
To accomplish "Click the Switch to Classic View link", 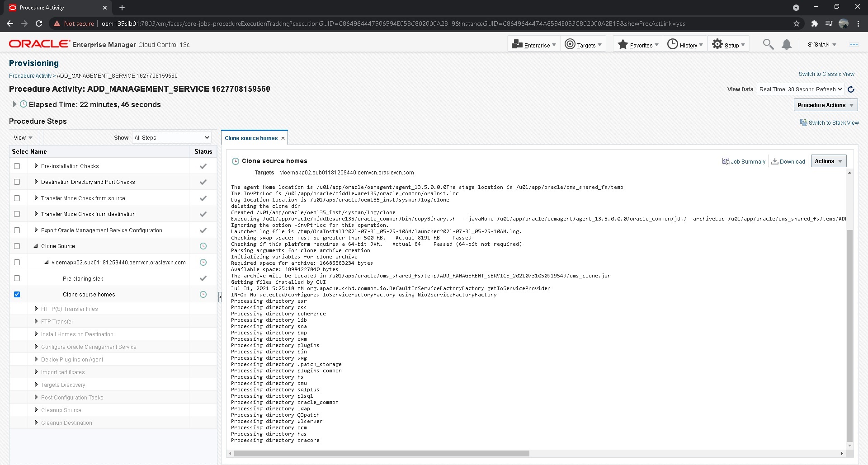I will (x=826, y=74).
